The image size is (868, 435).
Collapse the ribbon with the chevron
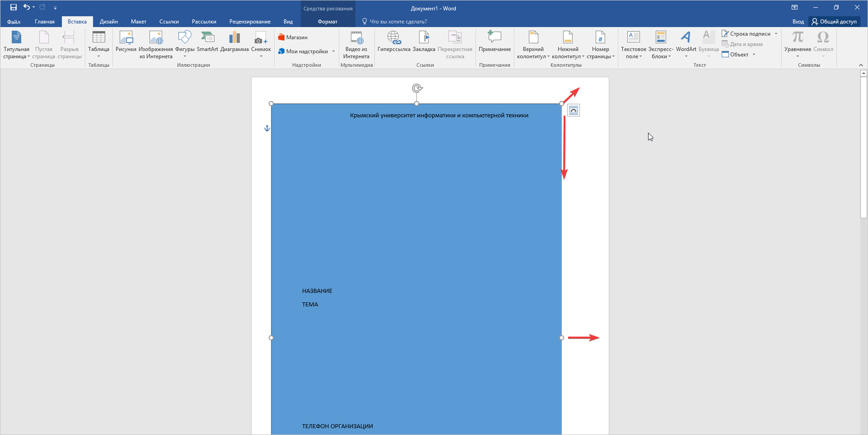[x=861, y=65]
